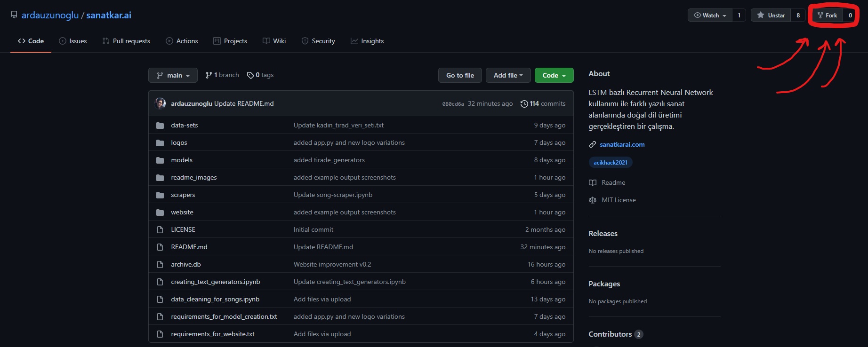The image size is (868, 347).
Task: View the 114 commits history
Action: pyautogui.click(x=543, y=103)
